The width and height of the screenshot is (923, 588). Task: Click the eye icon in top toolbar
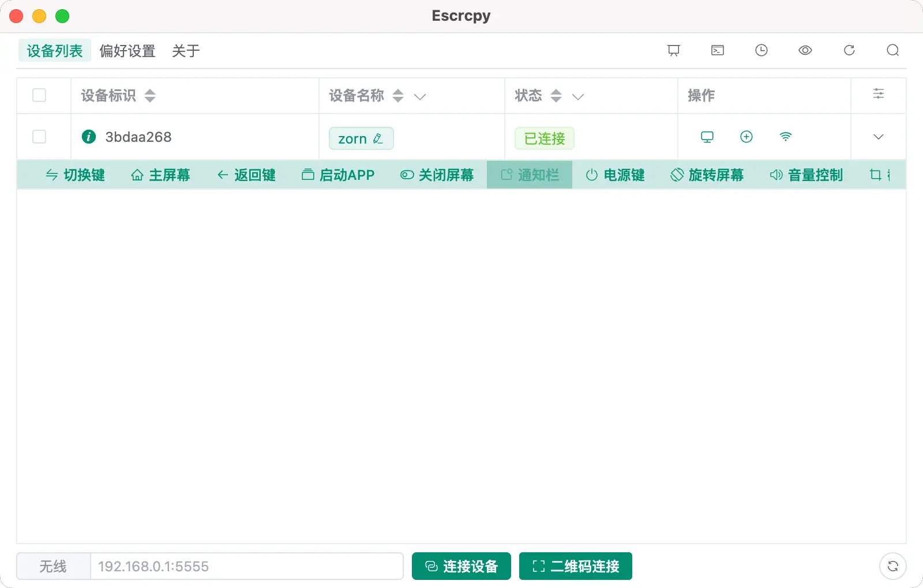pyautogui.click(x=805, y=51)
